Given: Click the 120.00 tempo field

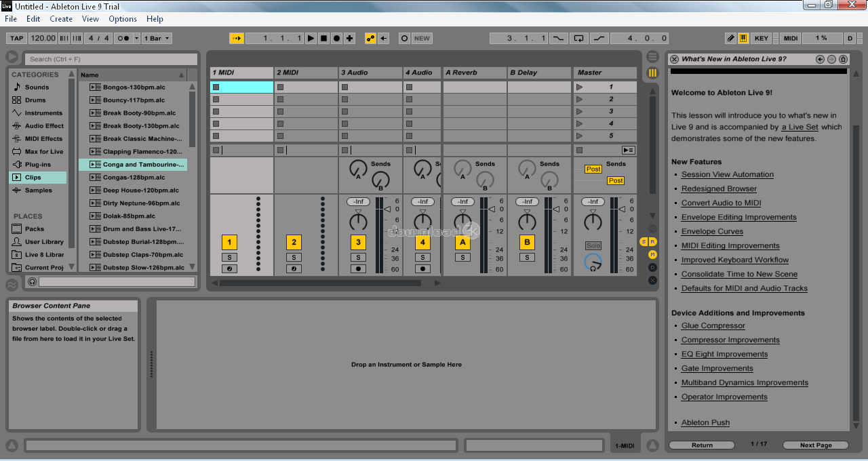Looking at the screenshot, I should (43, 39).
